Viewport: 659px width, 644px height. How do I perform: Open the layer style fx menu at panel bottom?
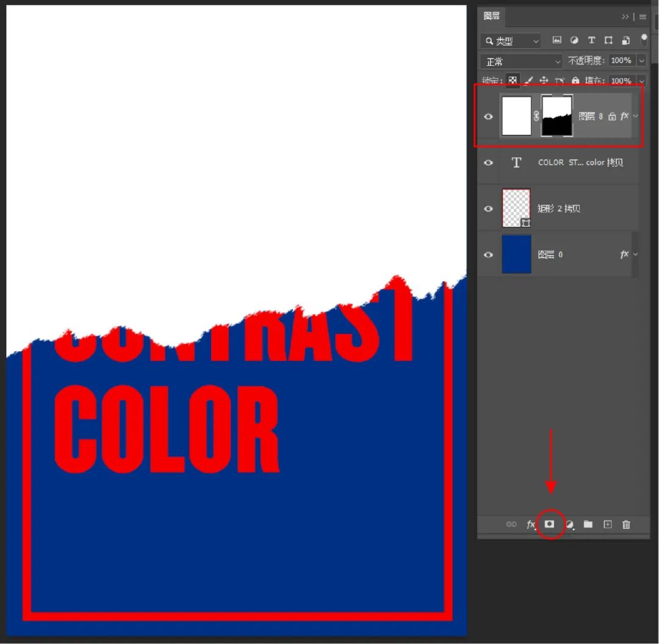531,524
